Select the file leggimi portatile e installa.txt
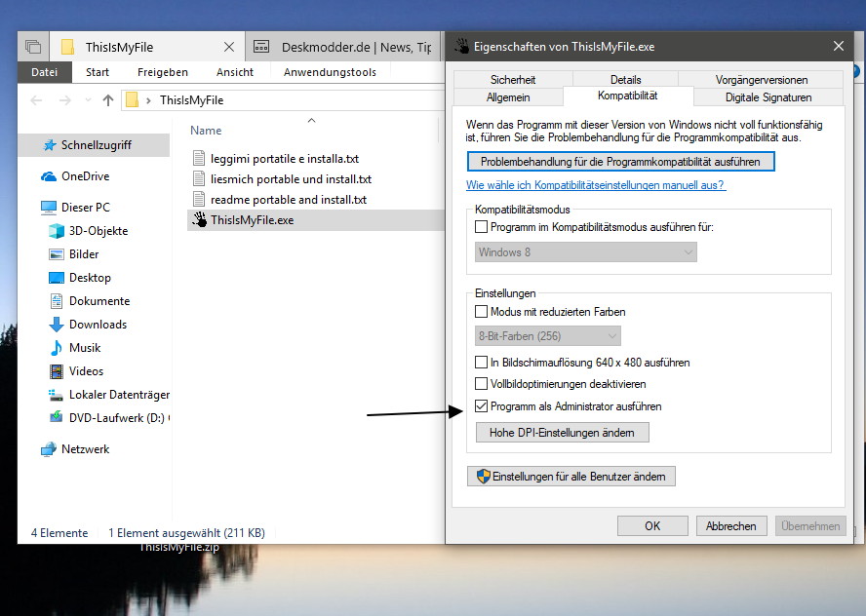 click(x=285, y=159)
